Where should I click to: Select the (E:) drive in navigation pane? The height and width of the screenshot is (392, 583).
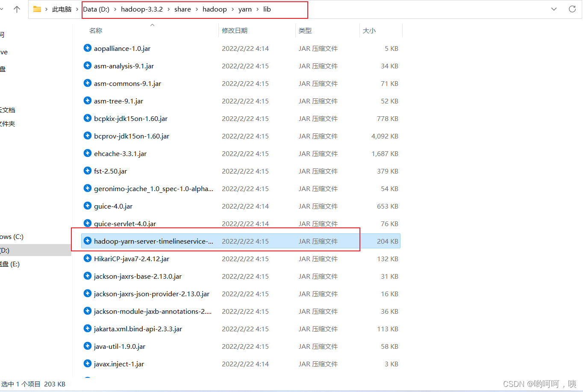tap(10, 264)
